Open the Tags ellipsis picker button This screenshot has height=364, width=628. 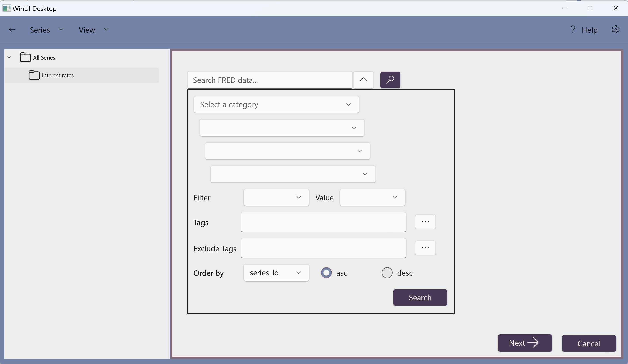point(425,222)
